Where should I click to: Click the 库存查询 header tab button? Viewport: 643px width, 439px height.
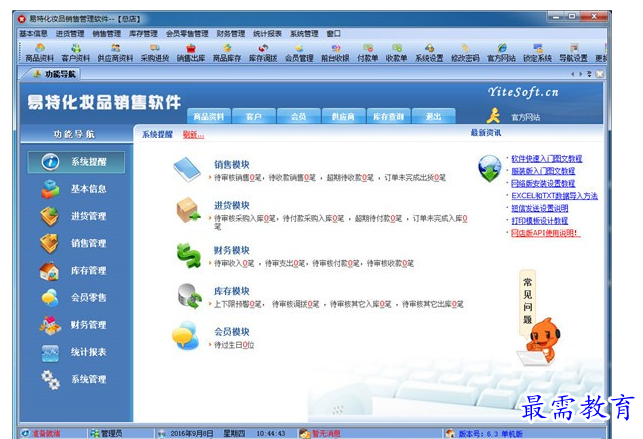(x=388, y=116)
